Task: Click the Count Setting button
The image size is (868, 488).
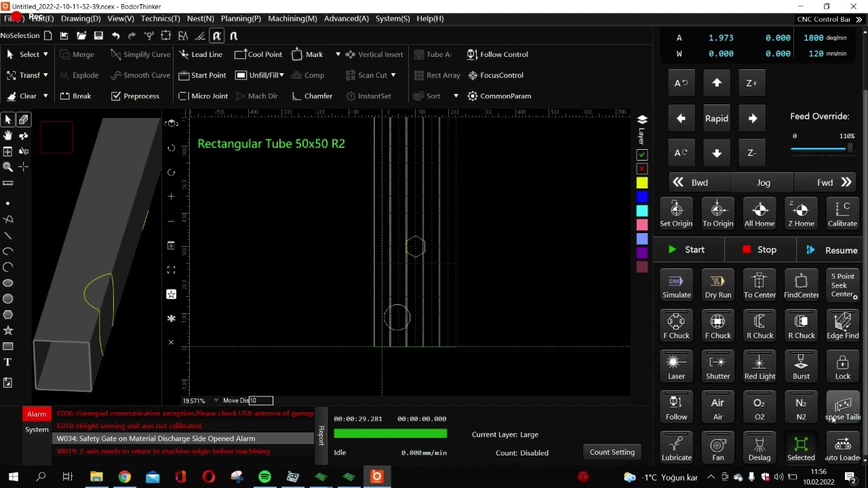Action: coord(612,452)
